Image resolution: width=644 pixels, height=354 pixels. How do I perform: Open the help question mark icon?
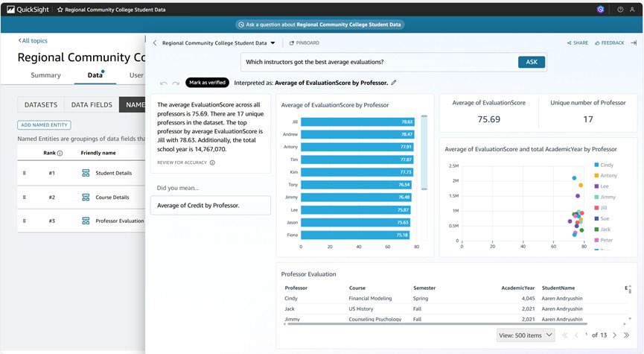tap(620, 10)
